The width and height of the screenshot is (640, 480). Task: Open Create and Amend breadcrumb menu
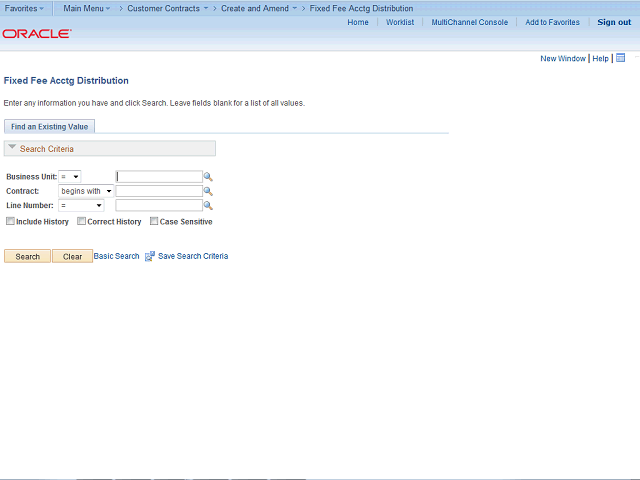(259, 8)
